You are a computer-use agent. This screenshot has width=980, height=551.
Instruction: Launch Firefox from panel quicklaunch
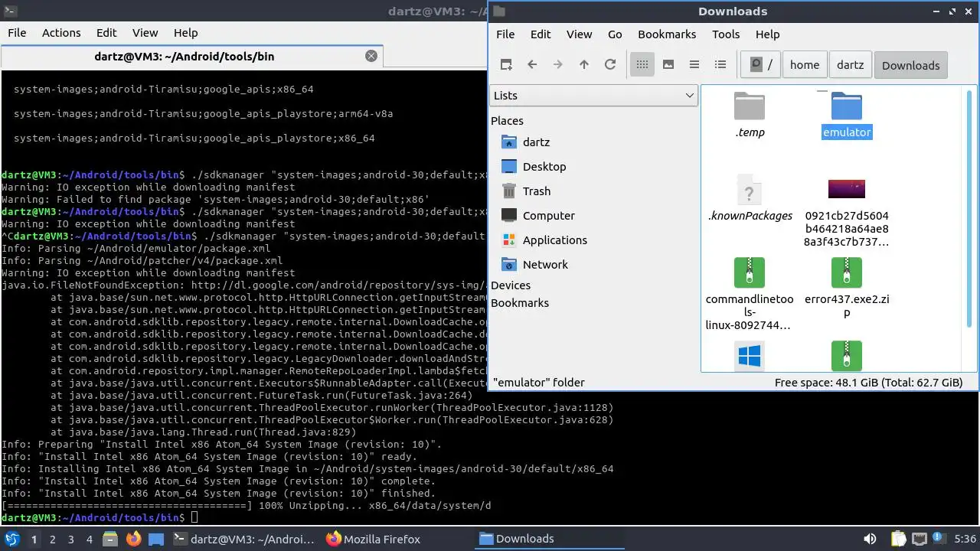coord(133,539)
